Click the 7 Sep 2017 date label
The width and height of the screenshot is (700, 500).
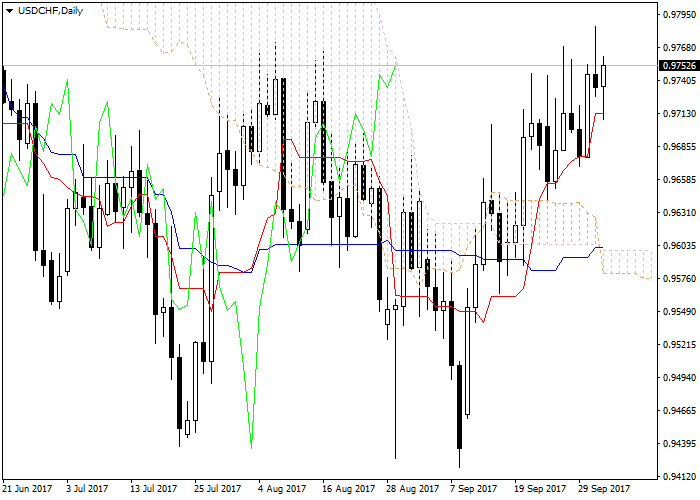pyautogui.click(x=474, y=489)
